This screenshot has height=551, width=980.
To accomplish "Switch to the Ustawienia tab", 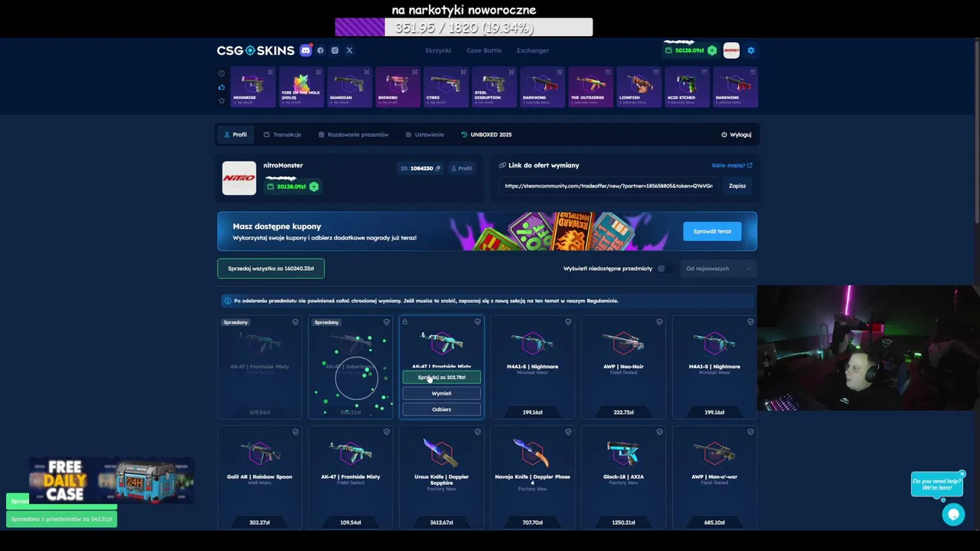I will [x=425, y=135].
